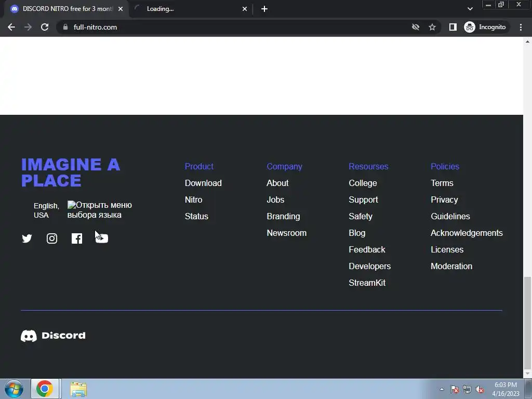Open the Status footer link

click(196, 217)
